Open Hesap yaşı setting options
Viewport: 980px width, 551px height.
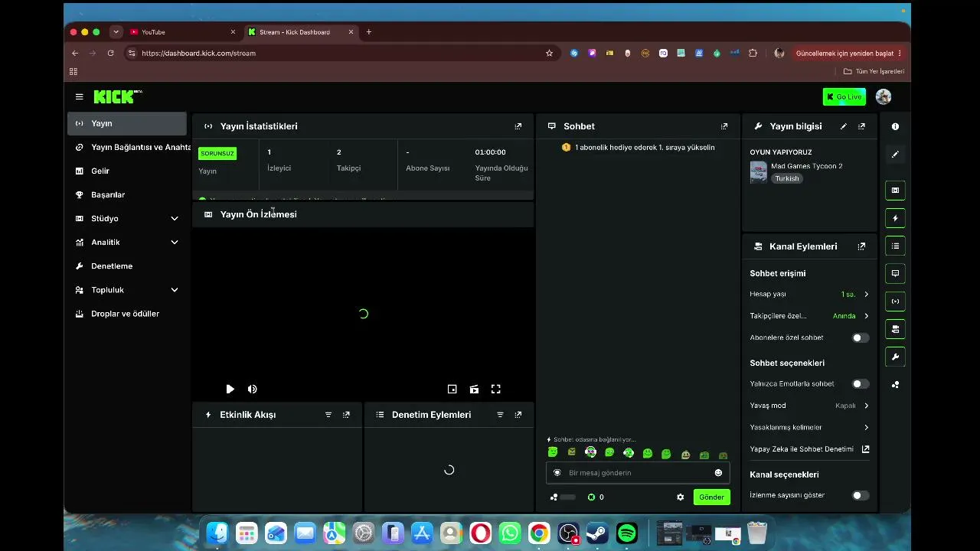(809, 295)
